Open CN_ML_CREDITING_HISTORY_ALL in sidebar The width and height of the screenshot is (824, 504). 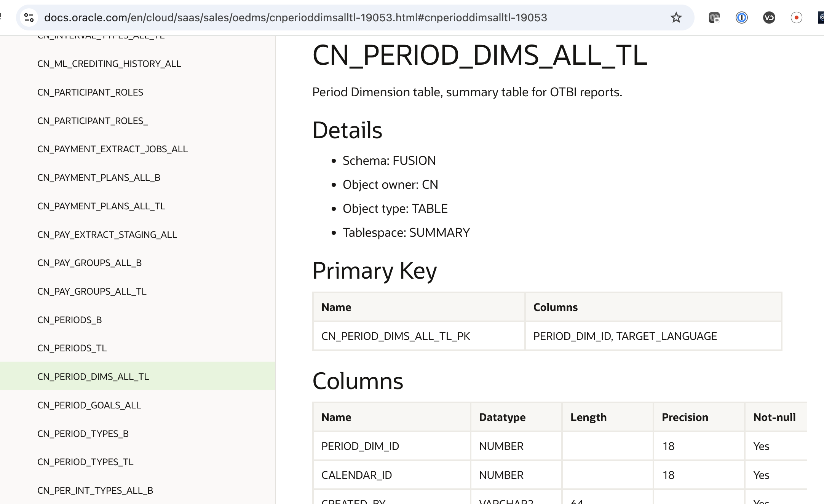click(109, 64)
